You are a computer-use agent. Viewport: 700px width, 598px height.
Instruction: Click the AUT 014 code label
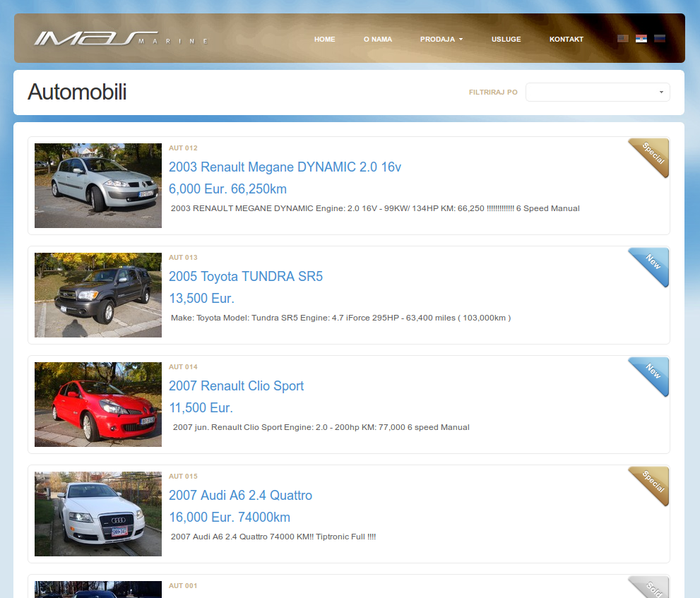pyautogui.click(x=183, y=366)
